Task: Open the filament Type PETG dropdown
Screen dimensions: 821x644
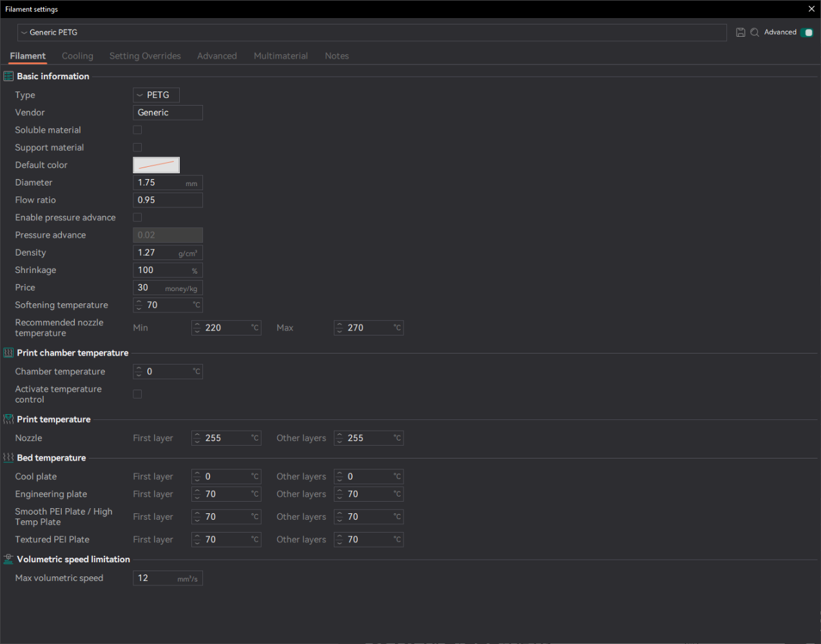Action: pos(156,95)
